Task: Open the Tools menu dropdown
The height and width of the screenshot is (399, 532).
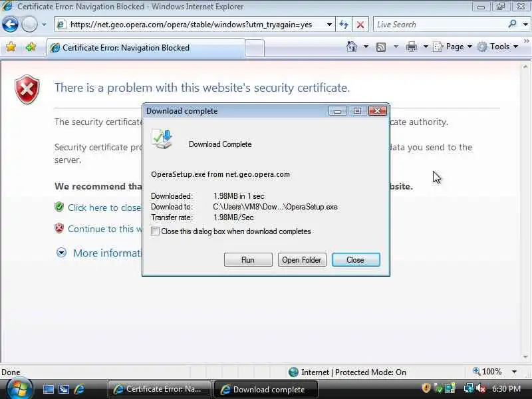Action: (497, 47)
